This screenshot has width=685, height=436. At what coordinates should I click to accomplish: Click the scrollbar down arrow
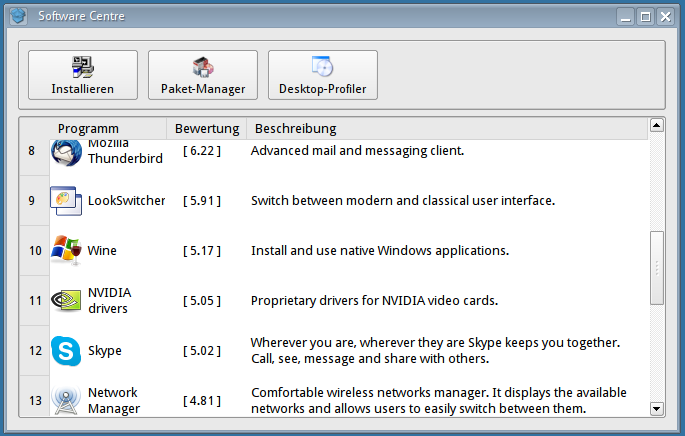coord(657,409)
